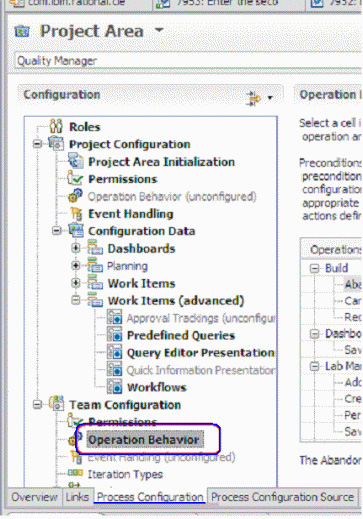Screen dimensions: 363x519
Task: Click the Project Configuration node icon
Action: point(56,143)
